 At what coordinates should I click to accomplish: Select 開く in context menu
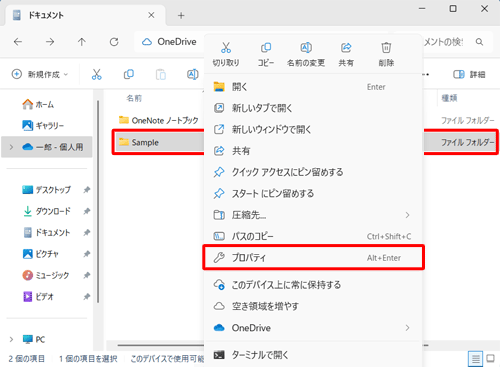pyautogui.click(x=313, y=87)
